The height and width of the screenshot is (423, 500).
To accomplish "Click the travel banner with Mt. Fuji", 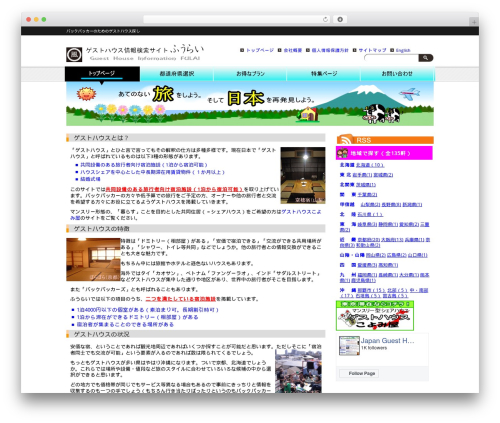I will tap(250, 104).
